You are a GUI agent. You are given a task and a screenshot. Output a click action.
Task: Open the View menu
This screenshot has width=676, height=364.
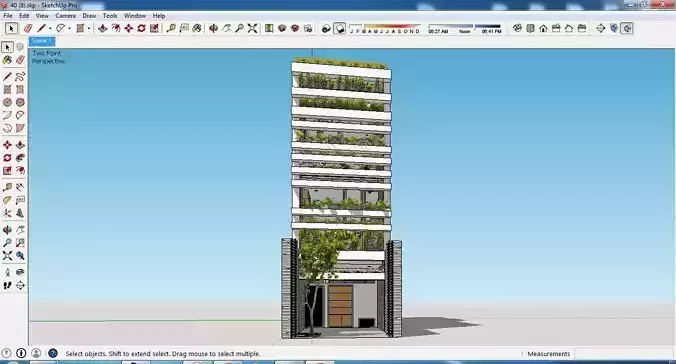coord(42,16)
